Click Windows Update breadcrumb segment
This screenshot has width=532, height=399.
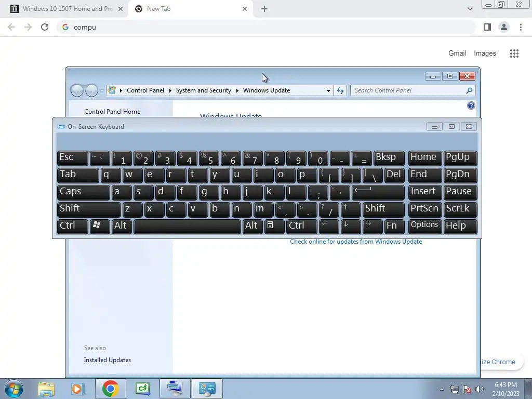[x=267, y=90]
